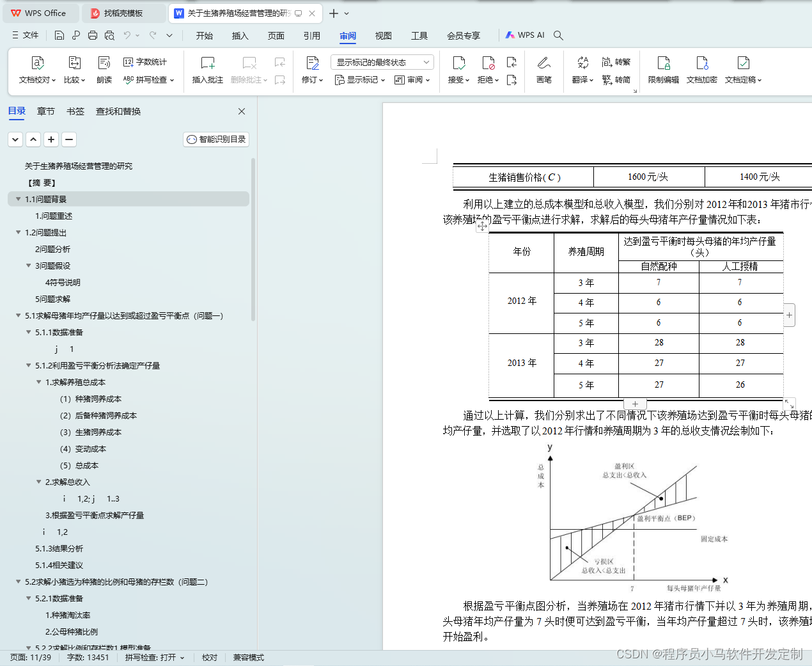Switch to the 引用 ribbon tab
Screen dimensions: 812x666
[312, 36]
